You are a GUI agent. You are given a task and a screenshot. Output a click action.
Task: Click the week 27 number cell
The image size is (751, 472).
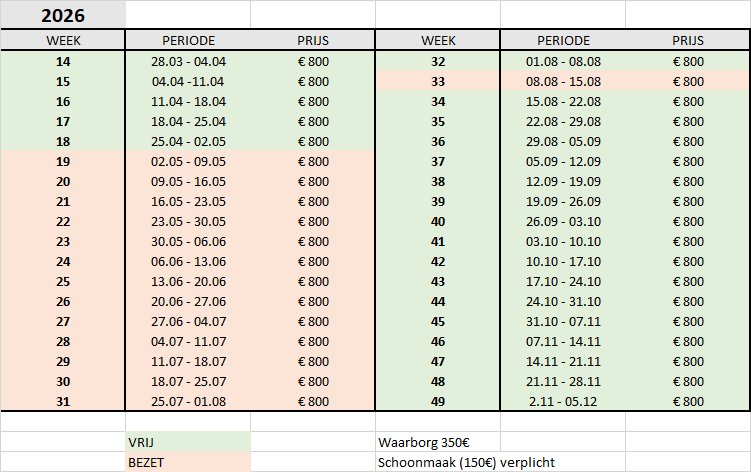[63, 321]
